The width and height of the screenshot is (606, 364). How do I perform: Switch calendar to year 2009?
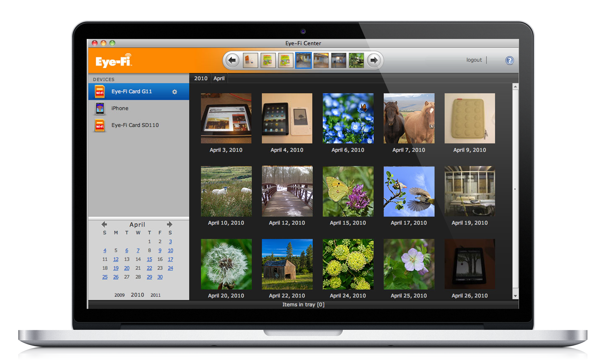coord(119,295)
